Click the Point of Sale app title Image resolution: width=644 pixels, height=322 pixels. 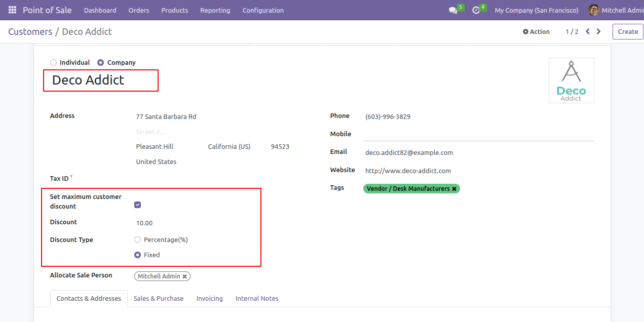(x=47, y=10)
